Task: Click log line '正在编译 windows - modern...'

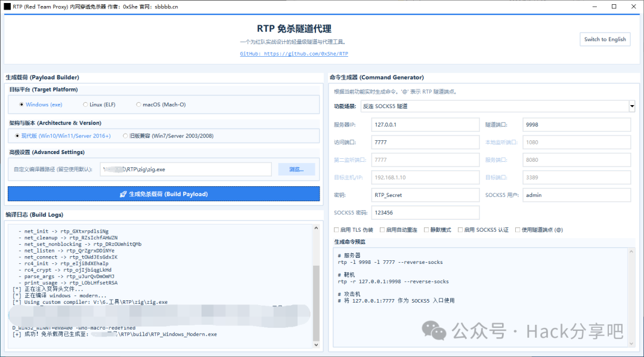Action: pos(60,296)
